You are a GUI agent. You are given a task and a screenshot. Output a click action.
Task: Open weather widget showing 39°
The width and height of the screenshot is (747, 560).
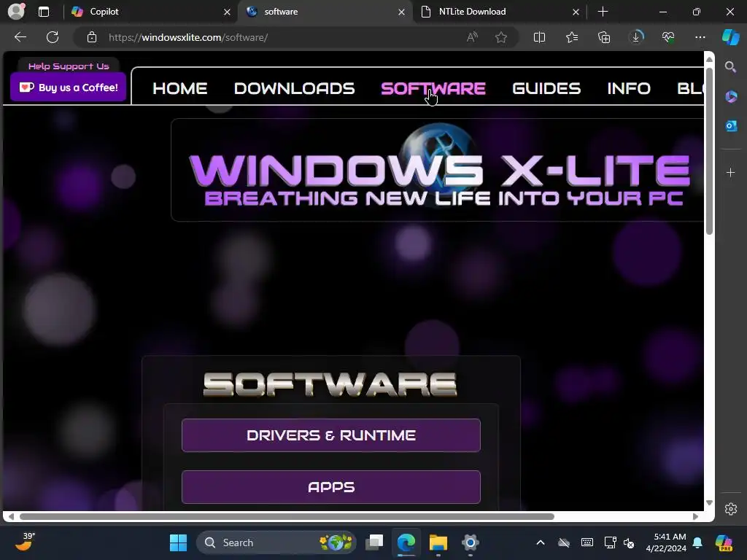pos(25,542)
